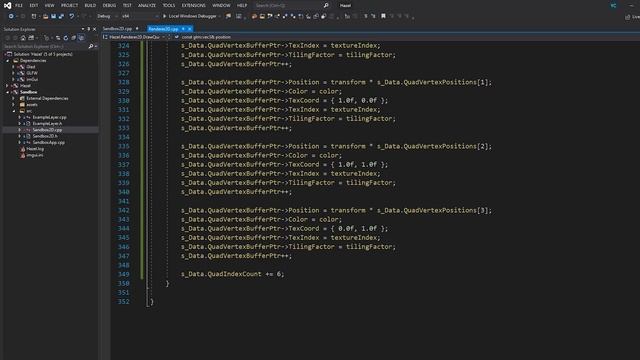Viewport: 640px width, 360px height.
Task: Click the Solution Explorer search magnifier icon
Action: [x=91, y=47]
